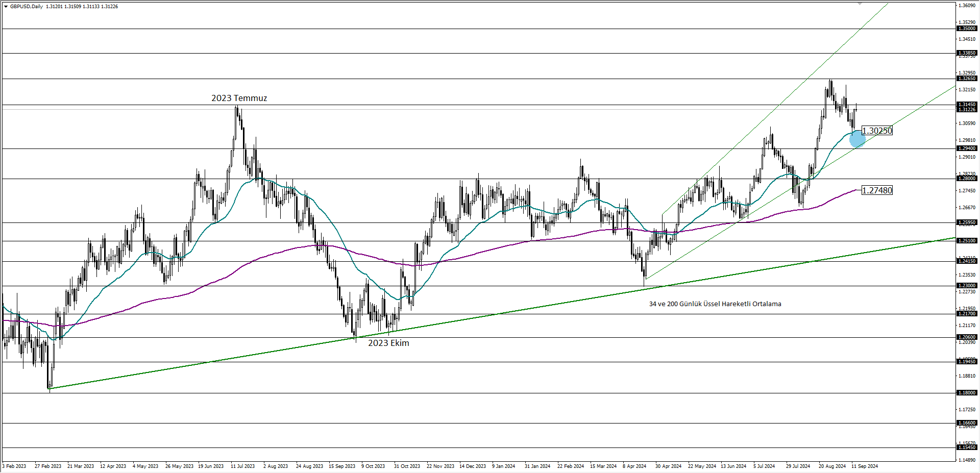Click the '13 Jun 2024' date on time axis

click(x=733, y=466)
